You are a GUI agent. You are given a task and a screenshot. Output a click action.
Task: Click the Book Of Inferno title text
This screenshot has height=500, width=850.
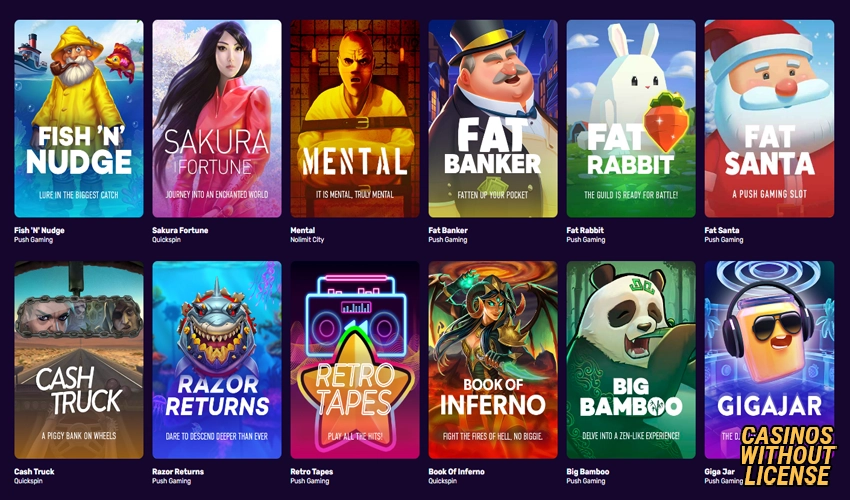pos(456,471)
